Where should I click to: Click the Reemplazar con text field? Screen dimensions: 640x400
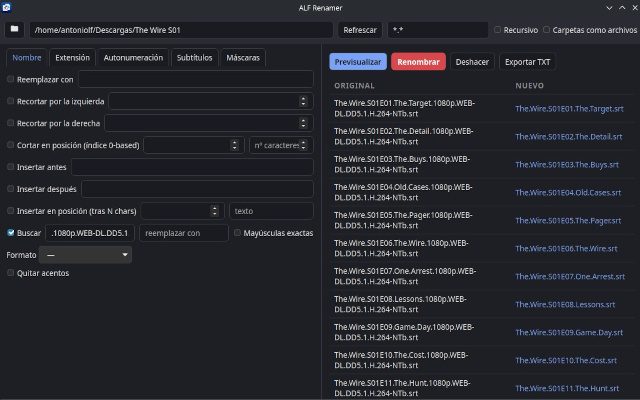point(196,79)
